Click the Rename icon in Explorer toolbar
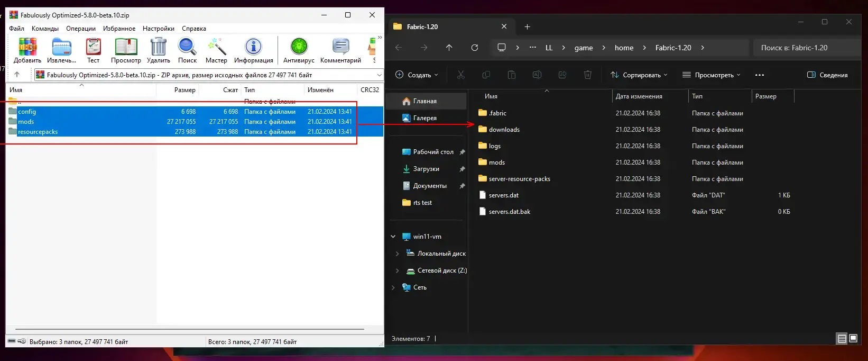 click(537, 75)
